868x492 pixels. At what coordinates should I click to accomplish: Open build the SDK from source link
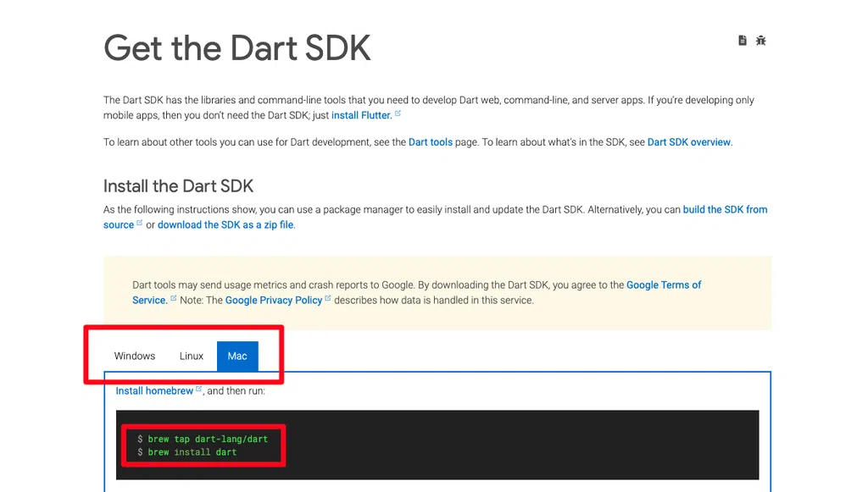click(725, 209)
